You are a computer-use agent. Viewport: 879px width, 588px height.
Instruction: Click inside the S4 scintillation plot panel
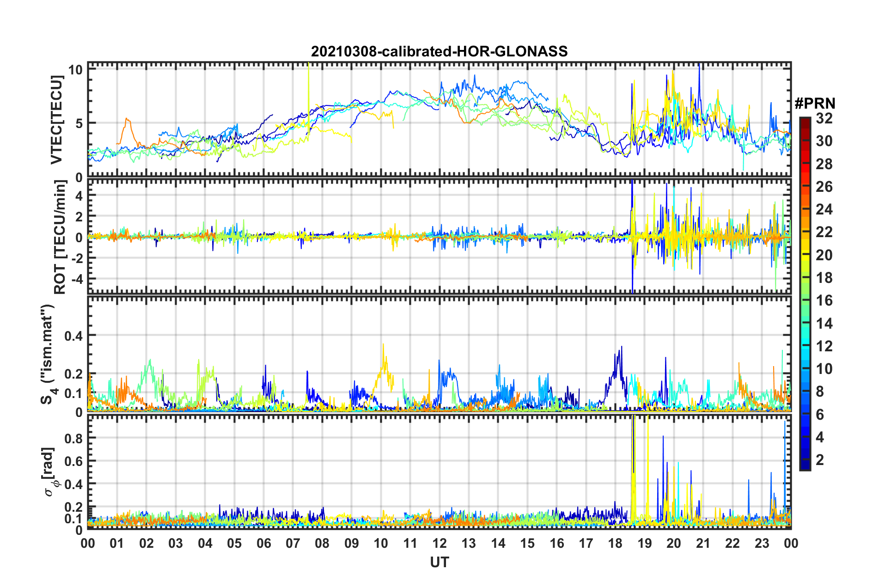pos(439,354)
